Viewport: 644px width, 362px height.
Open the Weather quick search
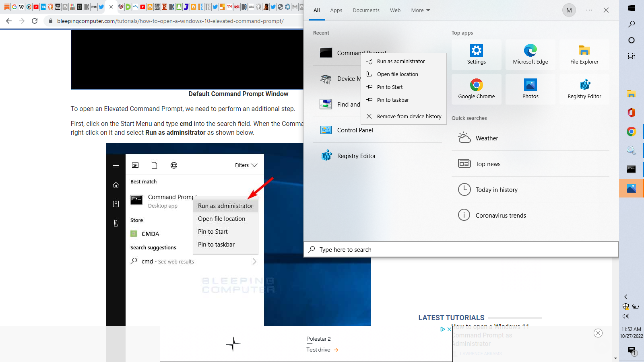[530, 138]
